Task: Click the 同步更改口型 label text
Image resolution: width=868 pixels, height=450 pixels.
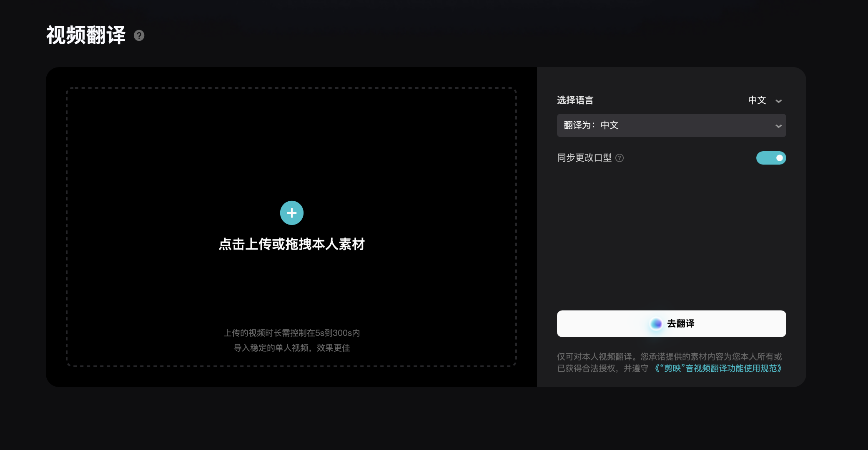Action: [x=584, y=158]
